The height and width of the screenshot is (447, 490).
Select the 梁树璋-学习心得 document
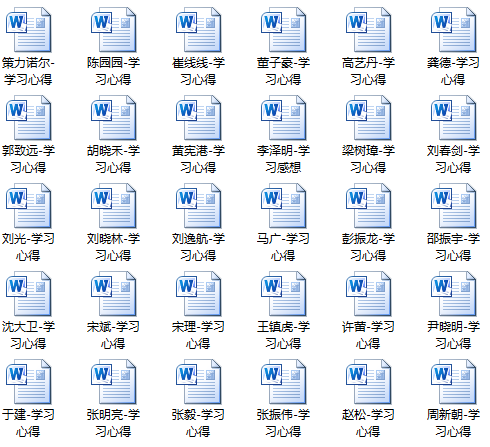point(368,118)
